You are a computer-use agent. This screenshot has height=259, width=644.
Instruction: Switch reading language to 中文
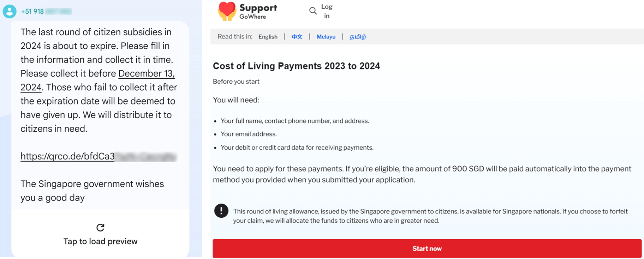pos(296,36)
